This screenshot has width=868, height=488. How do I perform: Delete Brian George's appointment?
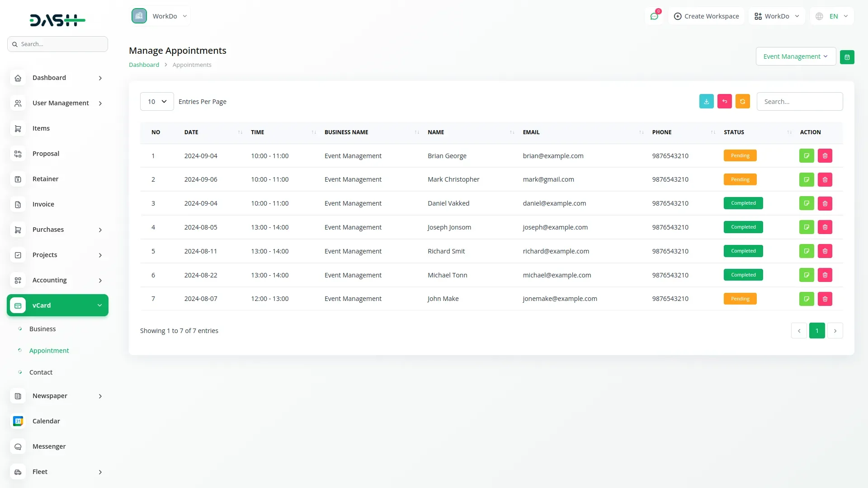point(825,156)
